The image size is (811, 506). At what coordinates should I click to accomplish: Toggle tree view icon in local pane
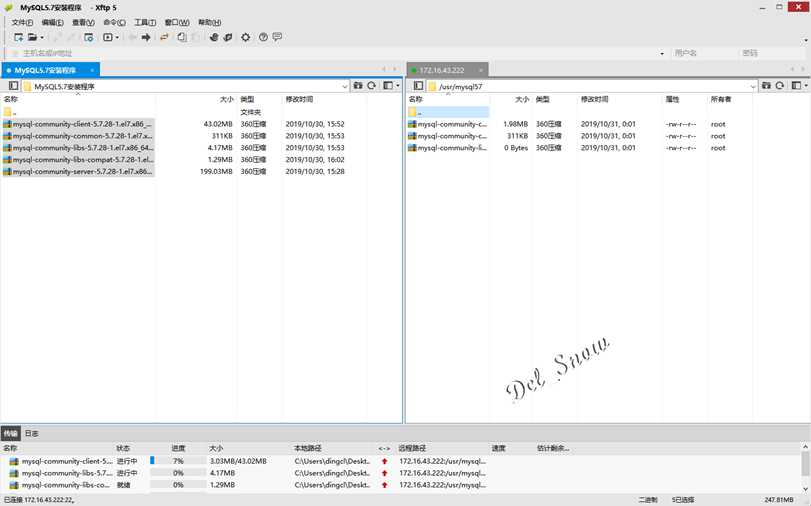pyautogui.click(x=13, y=86)
